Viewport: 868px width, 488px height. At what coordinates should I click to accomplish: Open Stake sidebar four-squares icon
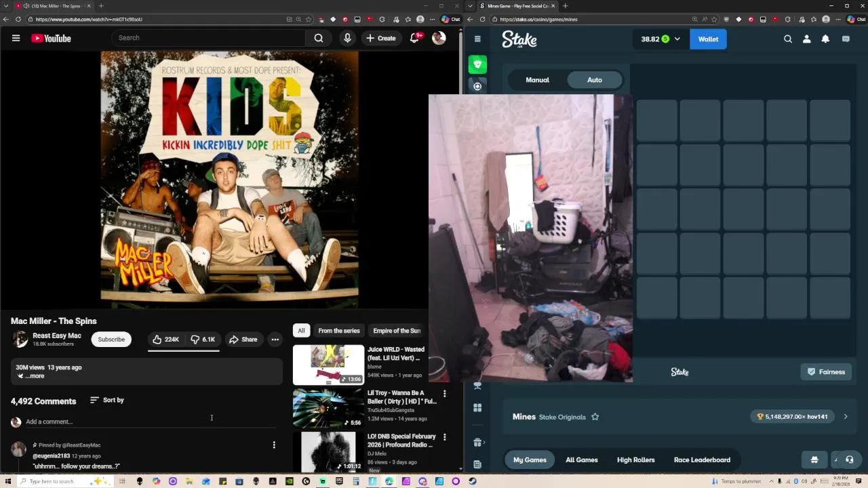pos(477,407)
